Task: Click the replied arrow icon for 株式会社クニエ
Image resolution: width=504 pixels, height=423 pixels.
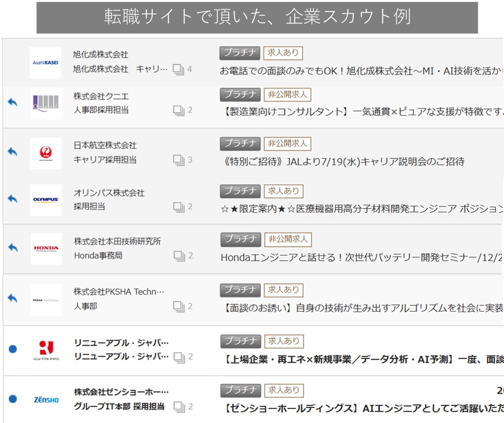Action: pyautogui.click(x=13, y=102)
